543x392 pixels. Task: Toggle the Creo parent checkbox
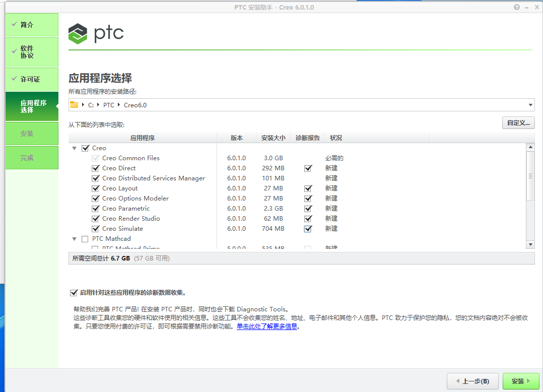85,148
